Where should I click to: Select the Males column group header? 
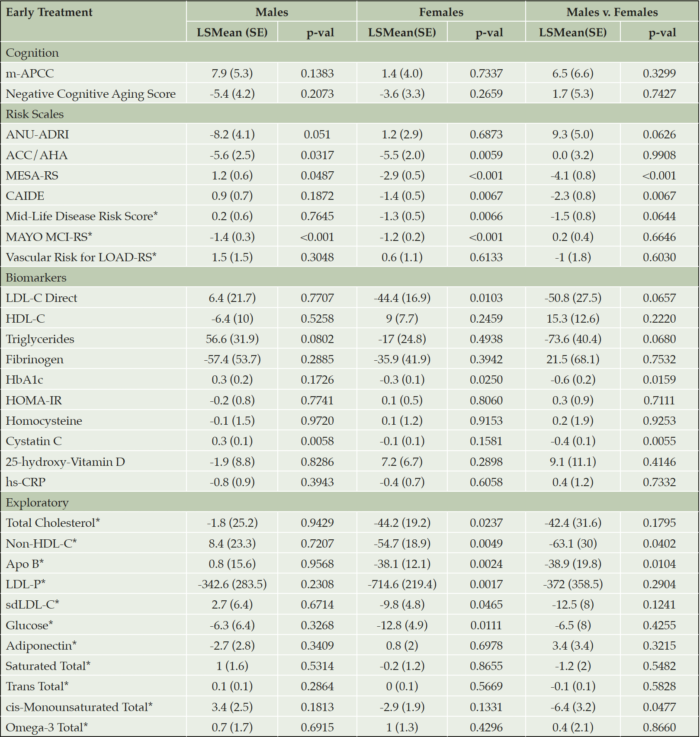point(272,12)
